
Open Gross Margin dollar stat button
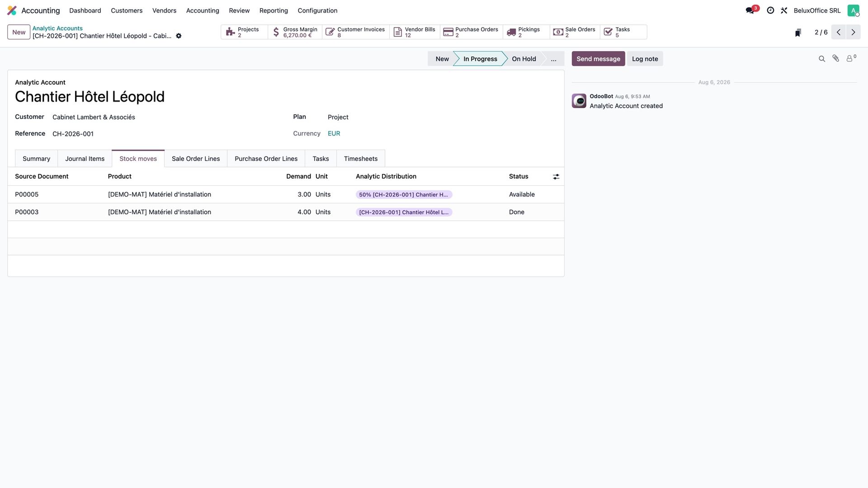tap(295, 32)
